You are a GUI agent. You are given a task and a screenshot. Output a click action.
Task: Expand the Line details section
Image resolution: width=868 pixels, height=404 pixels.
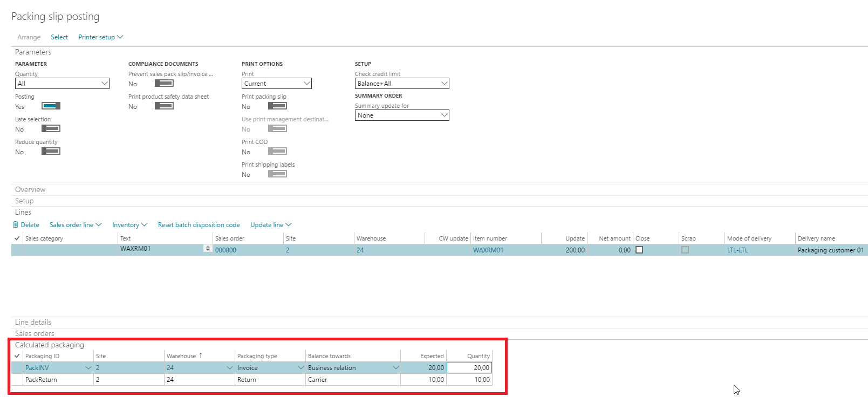pos(33,323)
